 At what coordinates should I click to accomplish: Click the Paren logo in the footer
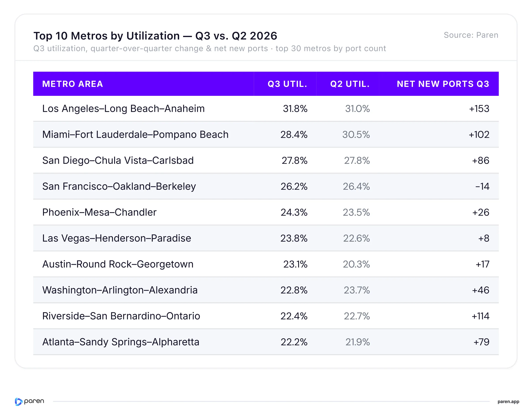[29, 401]
